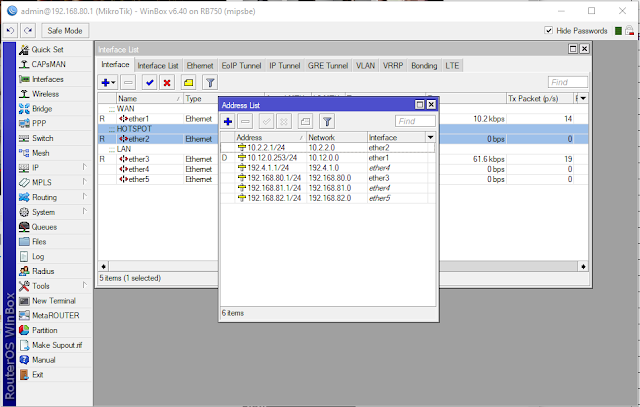Open MetaROUTER menu item
The width and height of the screenshot is (640, 407).
click(54, 316)
